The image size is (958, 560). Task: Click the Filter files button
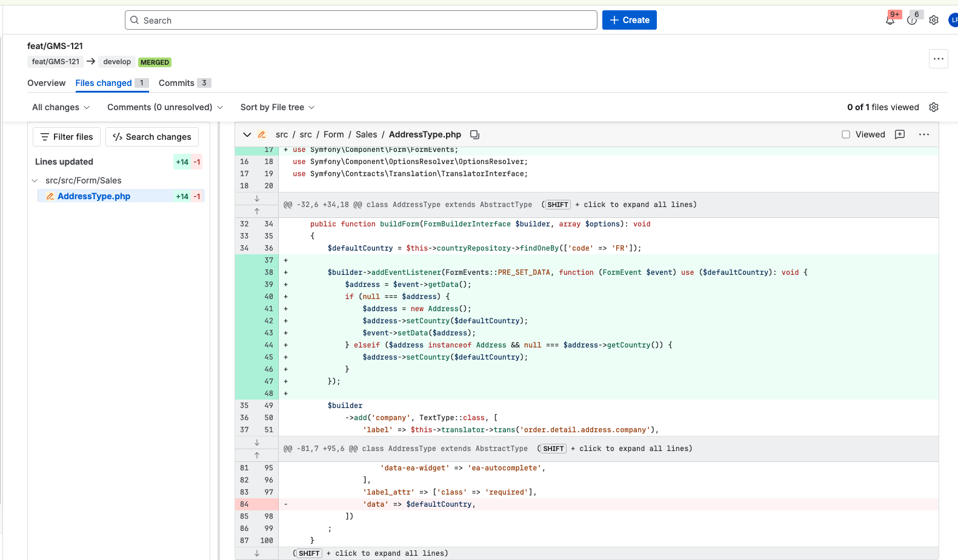point(67,137)
